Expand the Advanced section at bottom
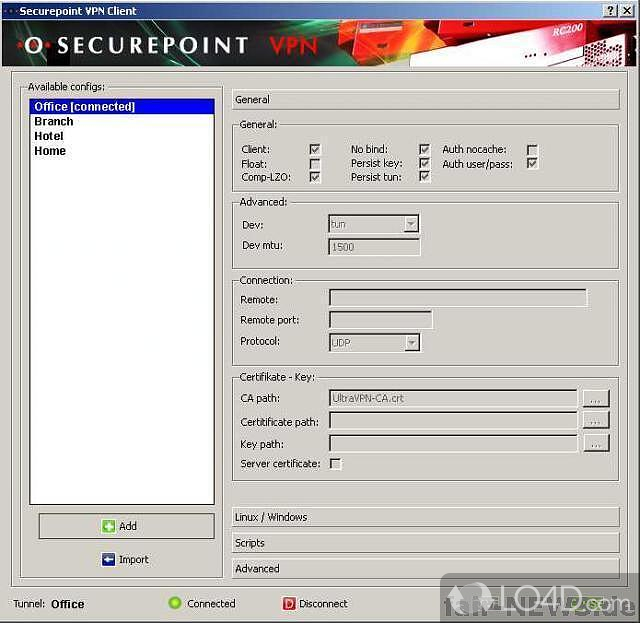The width and height of the screenshot is (640, 623). pos(425,569)
